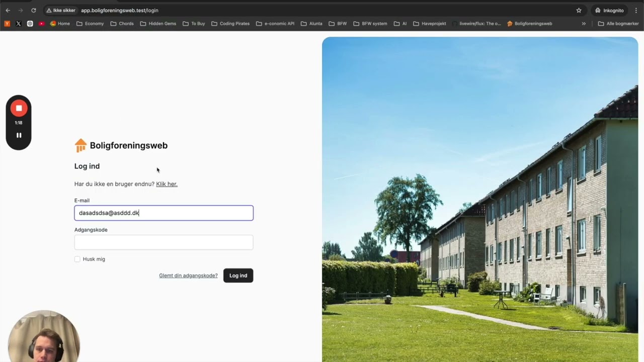This screenshot has height=362, width=644.
Task: Click the 'Klik her.' sign-up link
Action: pyautogui.click(x=167, y=184)
